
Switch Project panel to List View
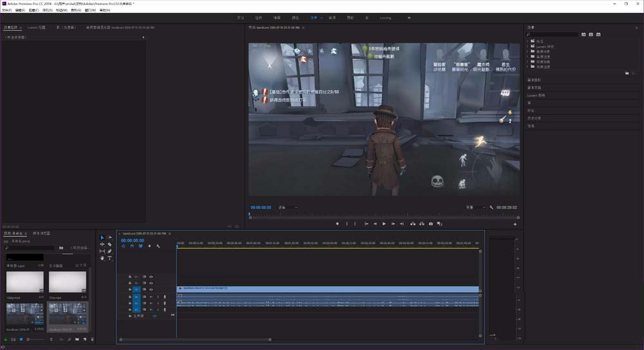[13, 339]
